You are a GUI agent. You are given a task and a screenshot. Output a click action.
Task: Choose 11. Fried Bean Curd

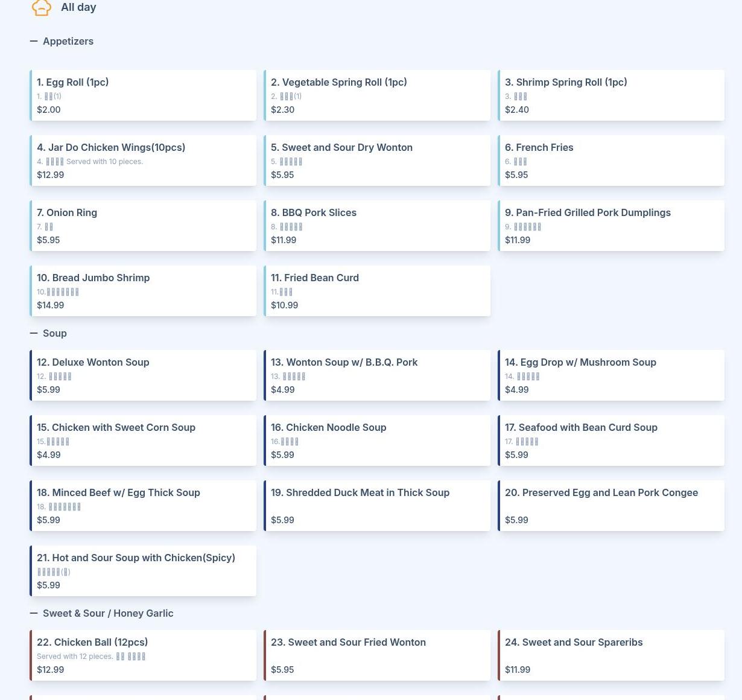[377, 291]
